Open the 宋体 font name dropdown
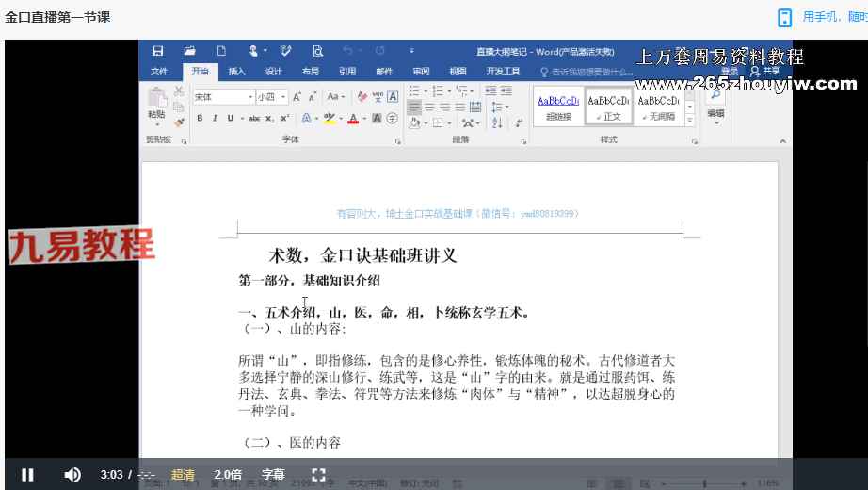Image resolution: width=868 pixels, height=490 pixels. click(x=250, y=97)
